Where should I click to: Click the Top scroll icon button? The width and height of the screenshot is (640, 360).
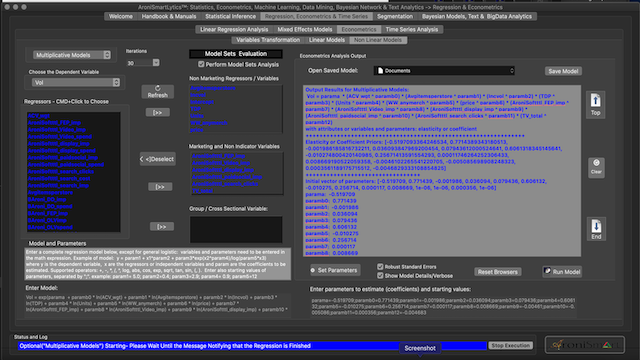[x=595, y=105]
